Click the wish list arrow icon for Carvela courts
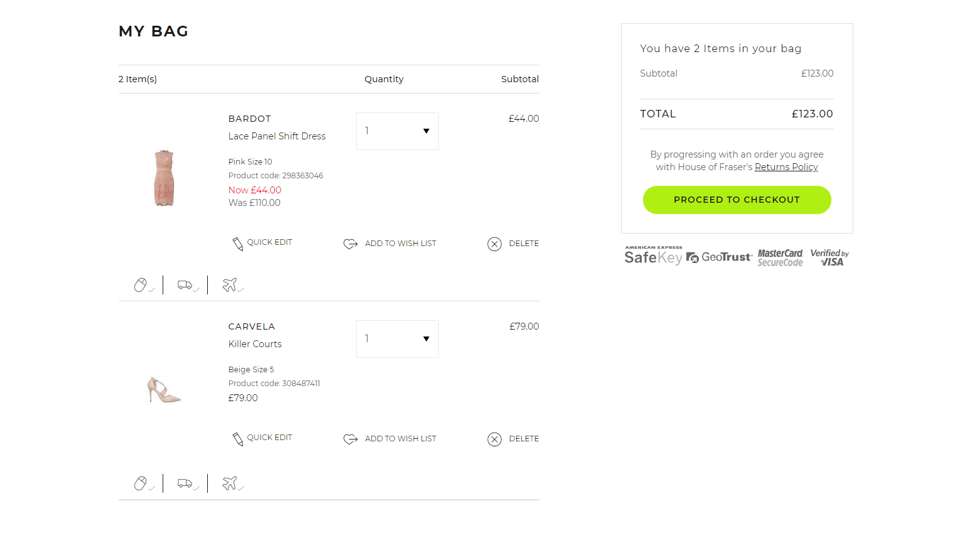962x560 pixels. [x=350, y=439]
